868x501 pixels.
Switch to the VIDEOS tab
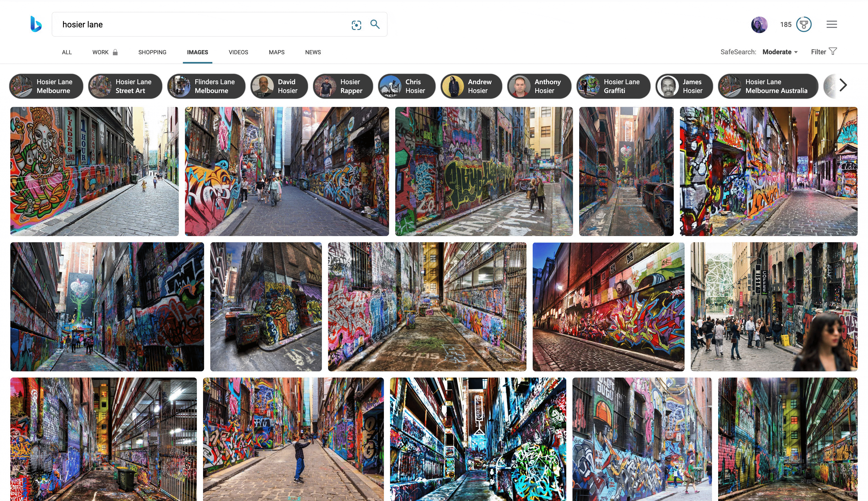tap(238, 52)
